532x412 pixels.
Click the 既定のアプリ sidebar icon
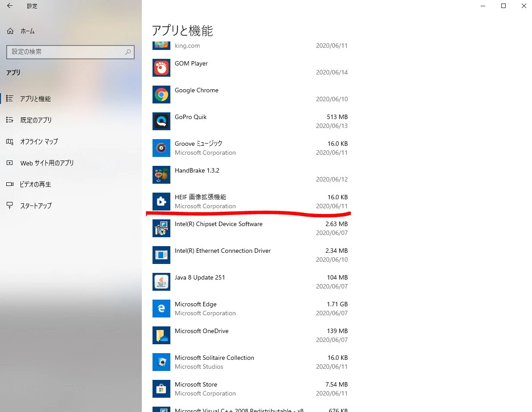[10, 120]
